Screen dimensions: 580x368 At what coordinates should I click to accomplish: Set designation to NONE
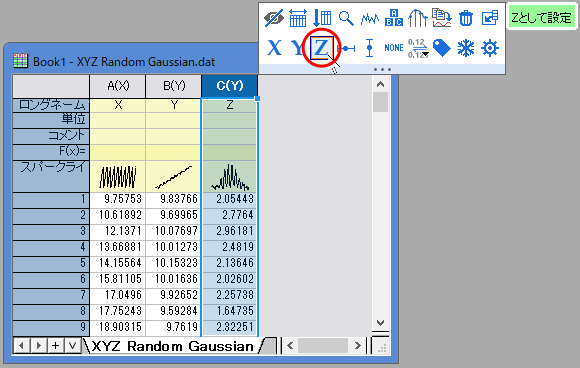(x=394, y=48)
